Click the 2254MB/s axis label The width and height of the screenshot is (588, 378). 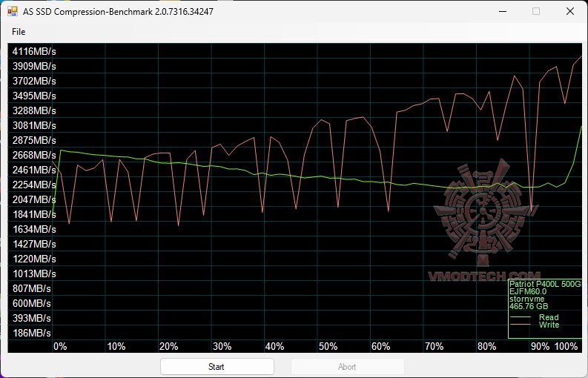click(x=34, y=185)
